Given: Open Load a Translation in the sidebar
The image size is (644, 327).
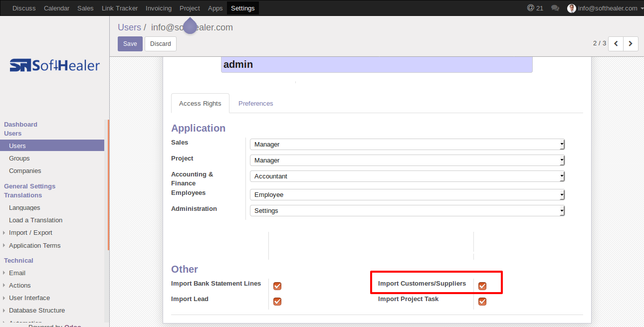Looking at the screenshot, I should (x=36, y=220).
